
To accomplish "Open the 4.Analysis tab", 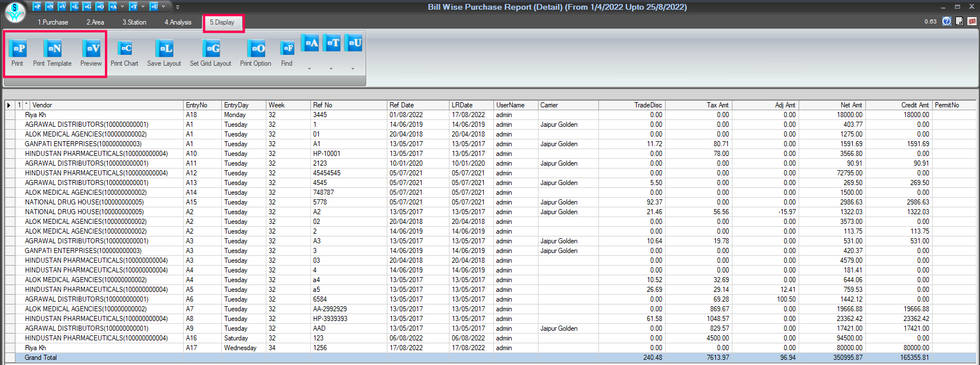I will 179,22.
